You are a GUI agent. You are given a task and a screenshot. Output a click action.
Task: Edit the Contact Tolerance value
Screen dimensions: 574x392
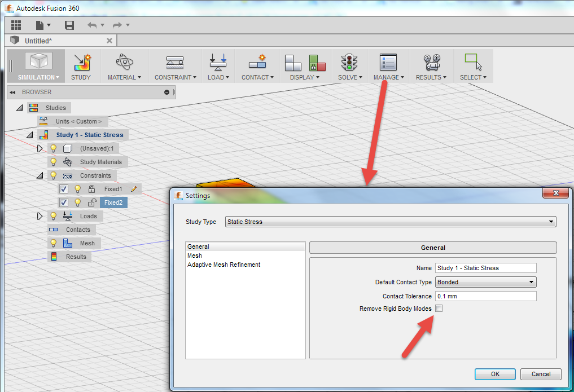[x=485, y=296]
